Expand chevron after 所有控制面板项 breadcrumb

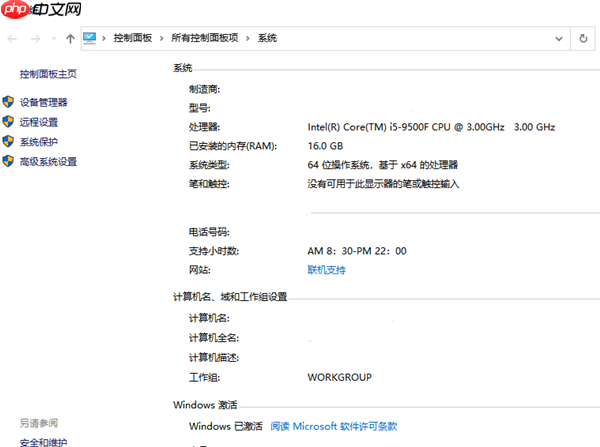point(248,38)
